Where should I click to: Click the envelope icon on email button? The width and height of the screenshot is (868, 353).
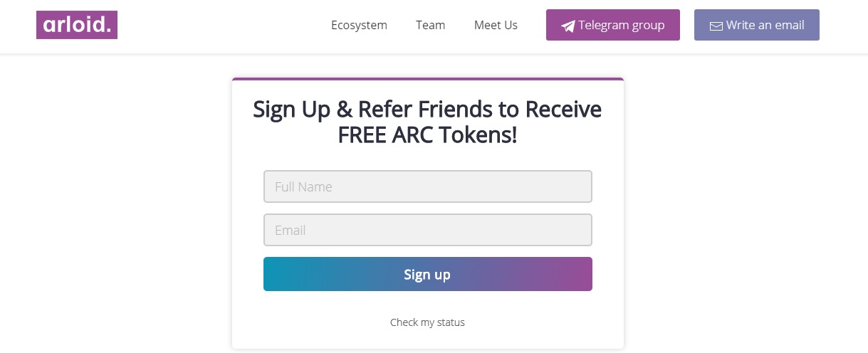pos(716,26)
